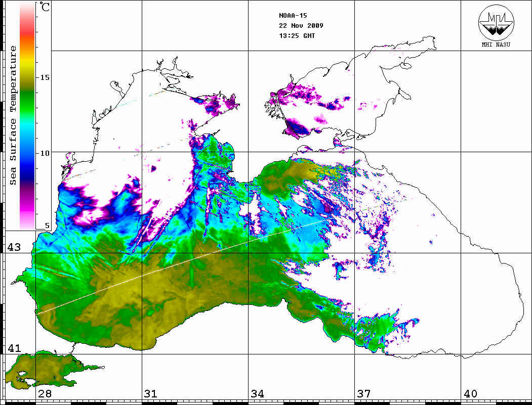Click the '15' tick on temperature scale
The image size is (532, 405).
tap(45, 77)
